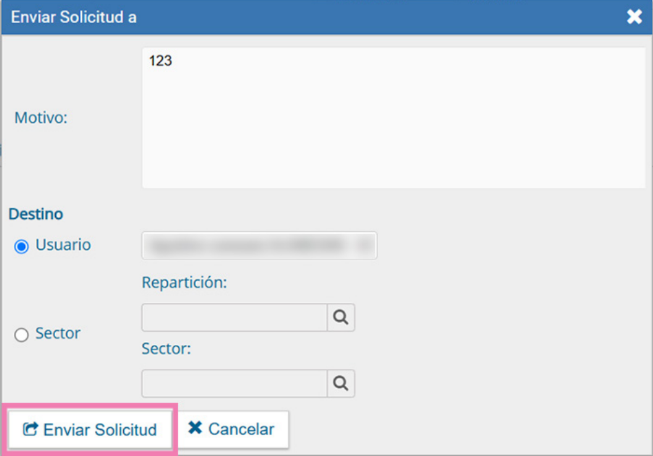
Task: Click the Sector field search magnifier icon
Action: pos(341,383)
